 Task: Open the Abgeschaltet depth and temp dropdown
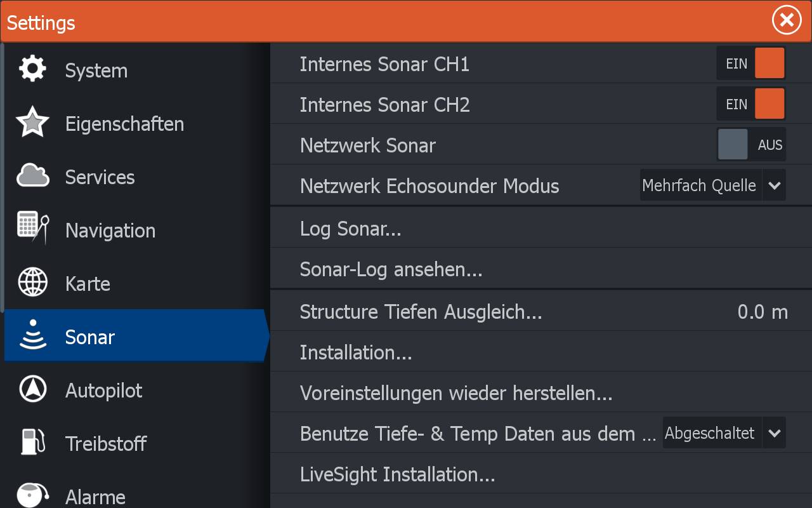[x=724, y=433]
